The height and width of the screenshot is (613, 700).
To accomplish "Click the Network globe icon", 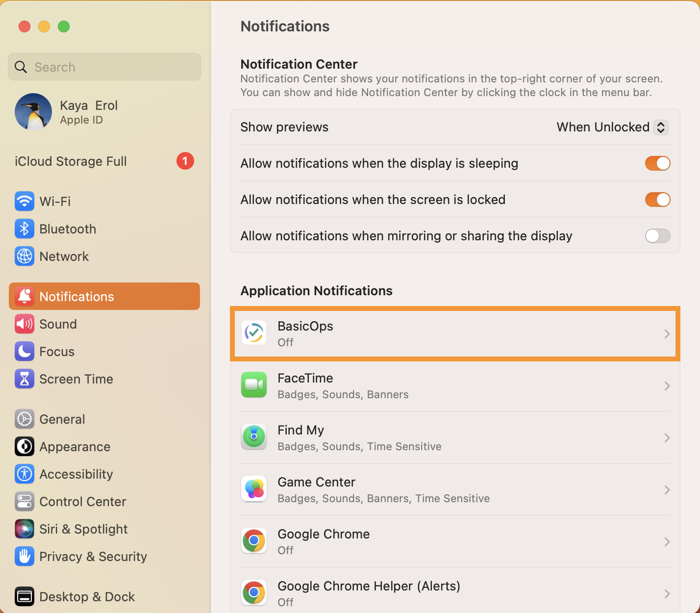I will 25,256.
